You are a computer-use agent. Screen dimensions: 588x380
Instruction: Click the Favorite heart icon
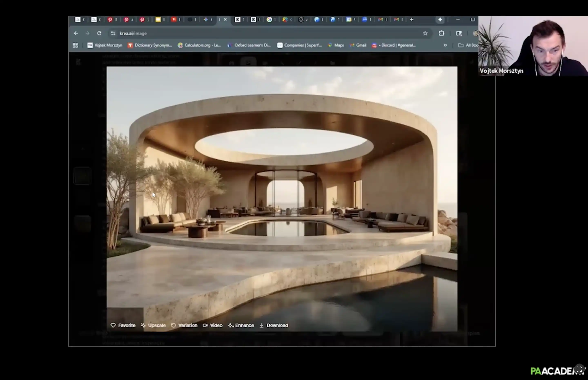point(113,325)
